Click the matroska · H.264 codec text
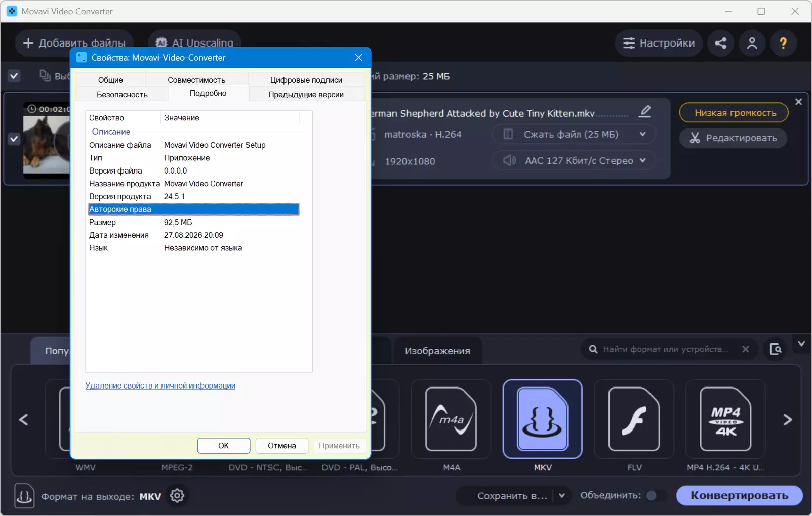This screenshot has height=516, width=812. [x=423, y=134]
